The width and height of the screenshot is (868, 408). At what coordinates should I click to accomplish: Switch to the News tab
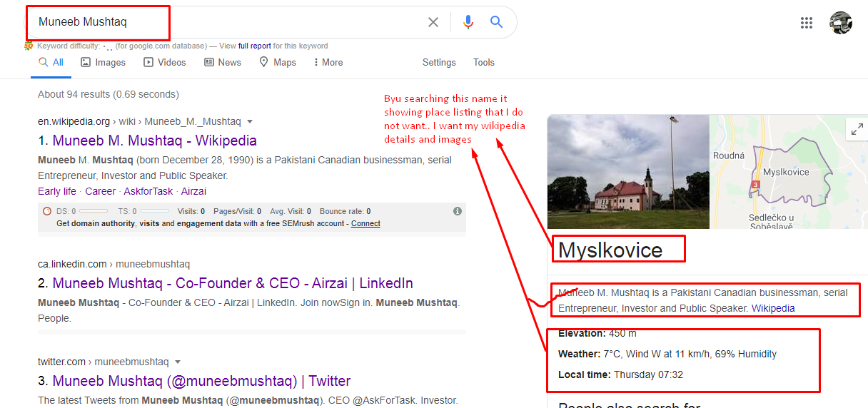tap(223, 62)
